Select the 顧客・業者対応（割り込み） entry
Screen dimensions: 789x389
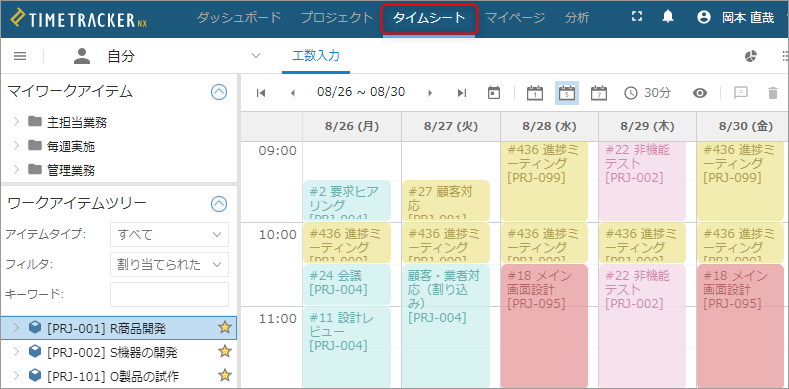click(x=445, y=326)
